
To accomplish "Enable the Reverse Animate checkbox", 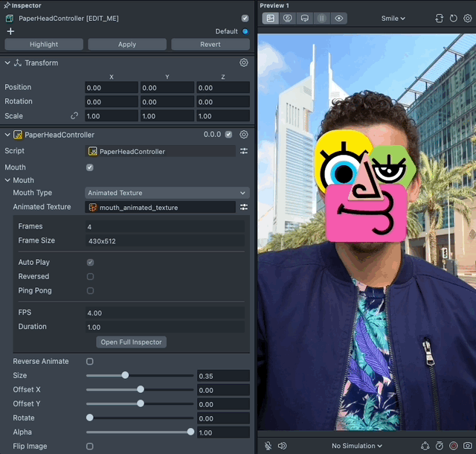I will 90,361.
